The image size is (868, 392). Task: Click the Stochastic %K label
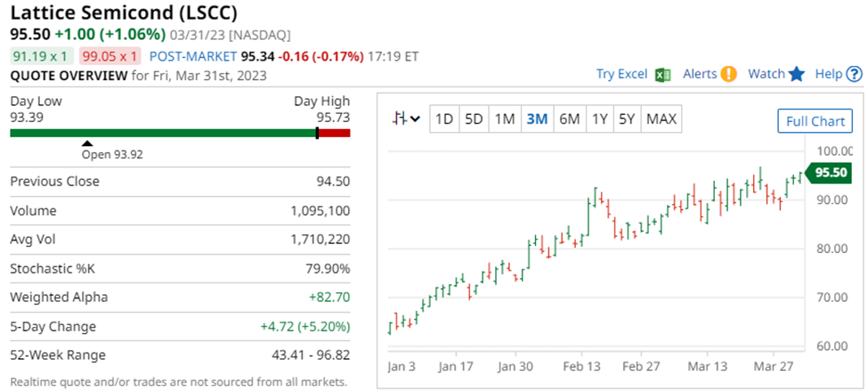tap(53, 269)
